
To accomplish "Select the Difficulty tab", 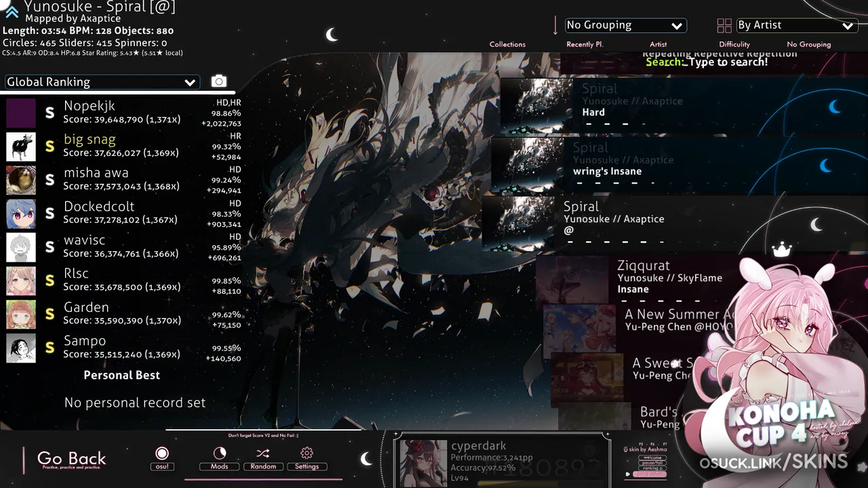I will 734,44.
